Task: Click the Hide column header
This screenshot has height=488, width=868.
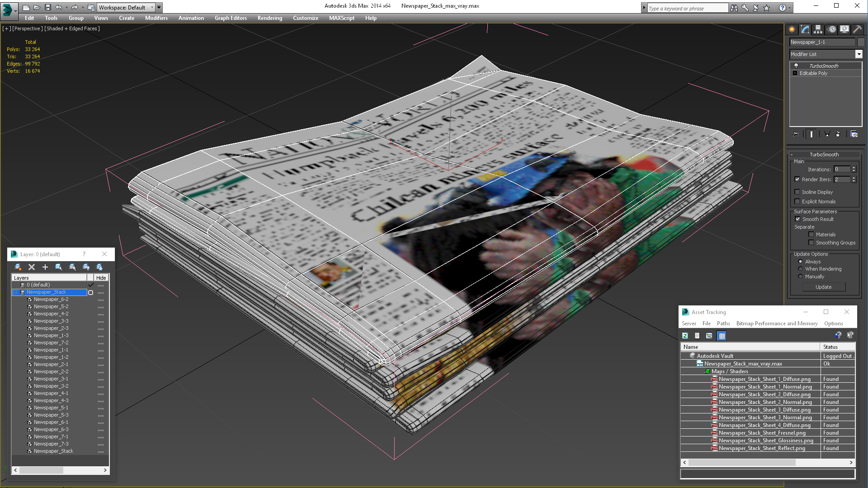Action: click(101, 278)
